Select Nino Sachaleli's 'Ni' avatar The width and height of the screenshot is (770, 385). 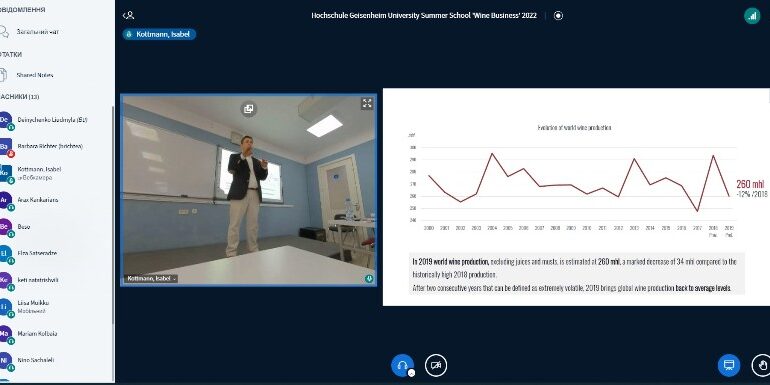[5, 360]
